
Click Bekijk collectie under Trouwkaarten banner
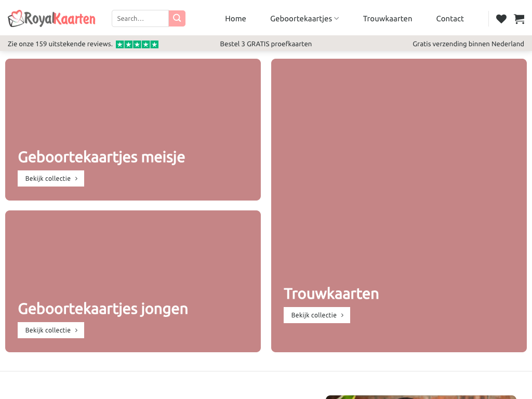tap(317, 315)
